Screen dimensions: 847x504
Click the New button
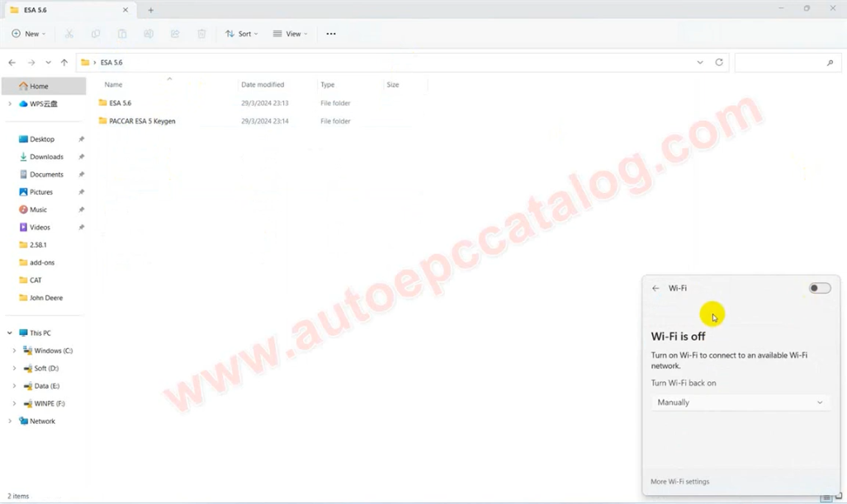click(29, 34)
